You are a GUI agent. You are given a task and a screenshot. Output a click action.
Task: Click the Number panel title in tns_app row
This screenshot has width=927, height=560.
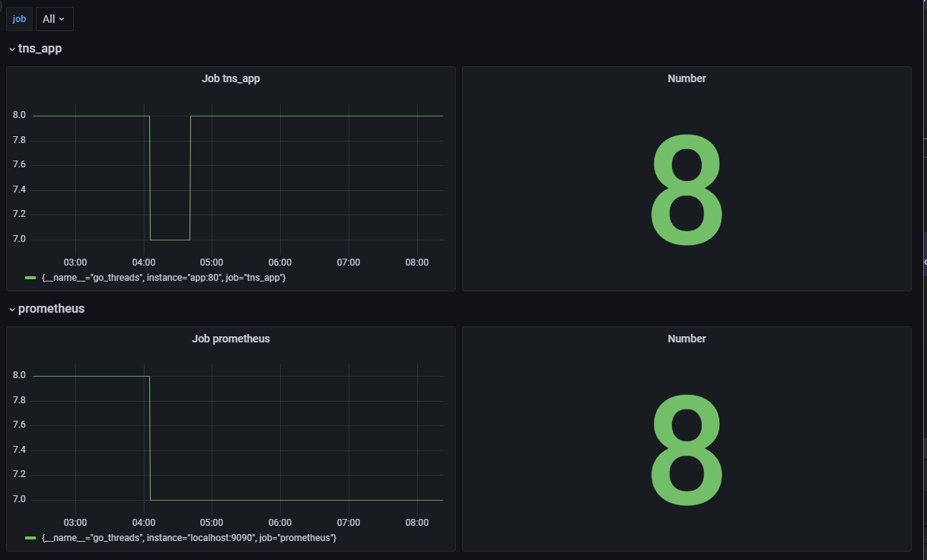coord(686,78)
